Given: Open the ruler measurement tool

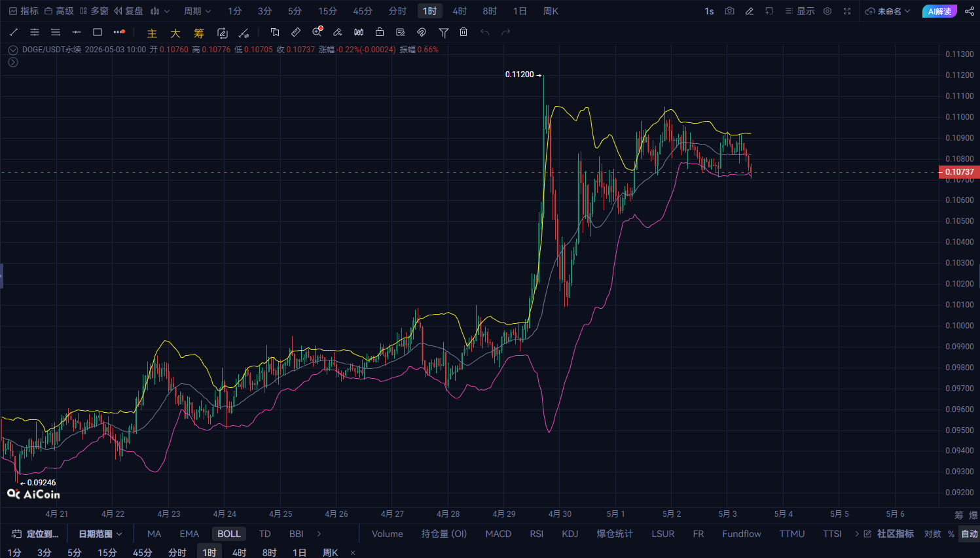Looking at the screenshot, I should (296, 32).
